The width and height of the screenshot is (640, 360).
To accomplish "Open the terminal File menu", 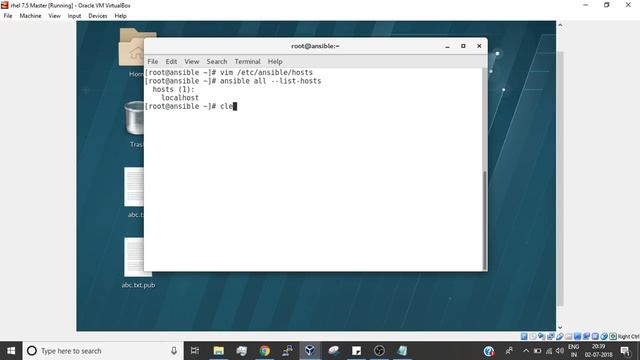I will click(x=153, y=61).
